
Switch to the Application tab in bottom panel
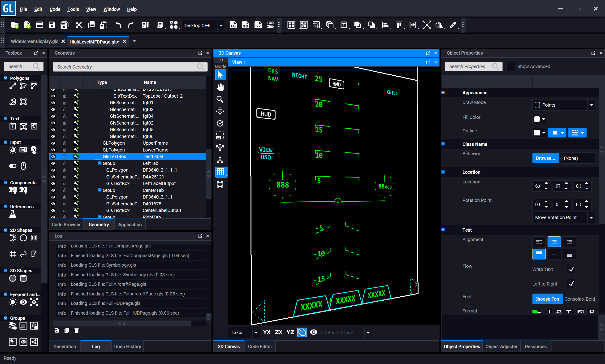[129, 224]
